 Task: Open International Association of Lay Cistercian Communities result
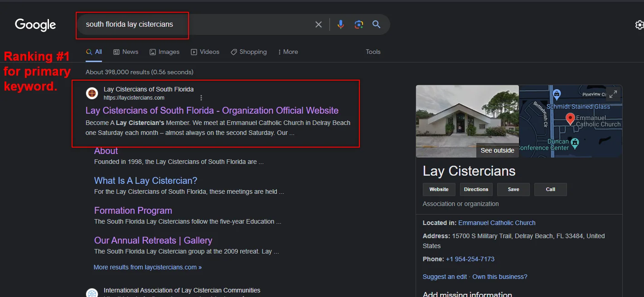coord(182,290)
